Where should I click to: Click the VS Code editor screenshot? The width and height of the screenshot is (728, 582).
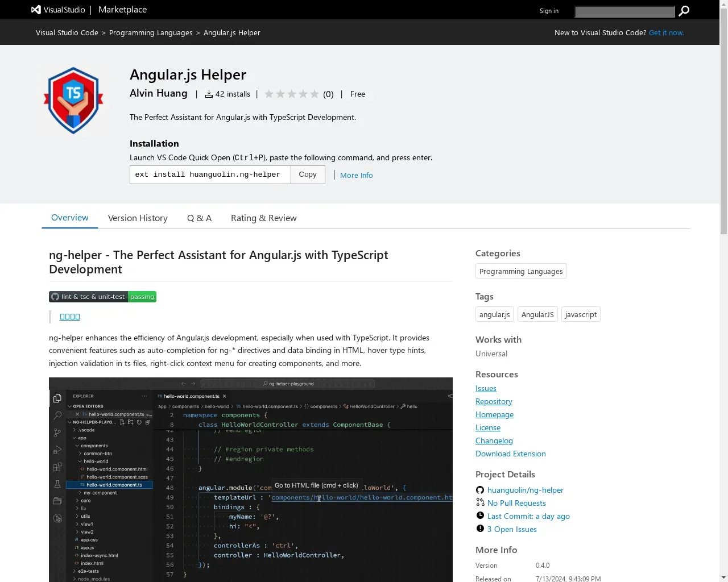pyautogui.click(x=251, y=480)
